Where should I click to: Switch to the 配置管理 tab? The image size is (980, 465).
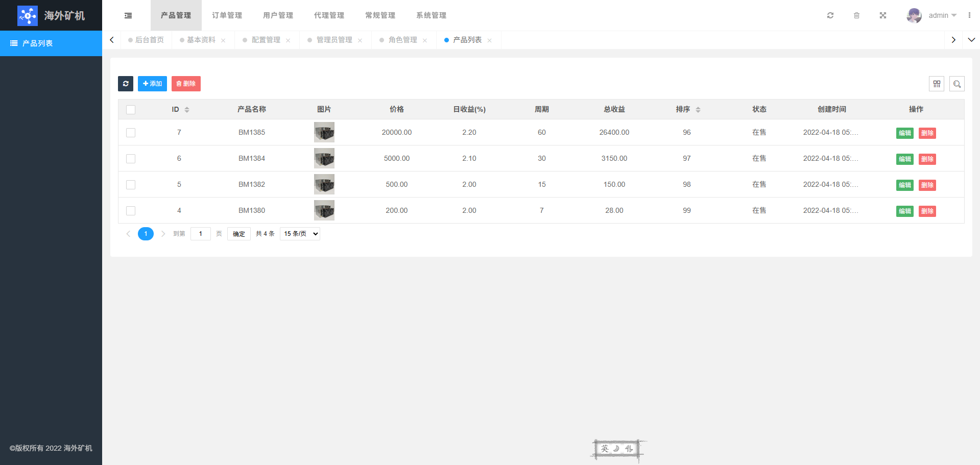click(x=266, y=40)
